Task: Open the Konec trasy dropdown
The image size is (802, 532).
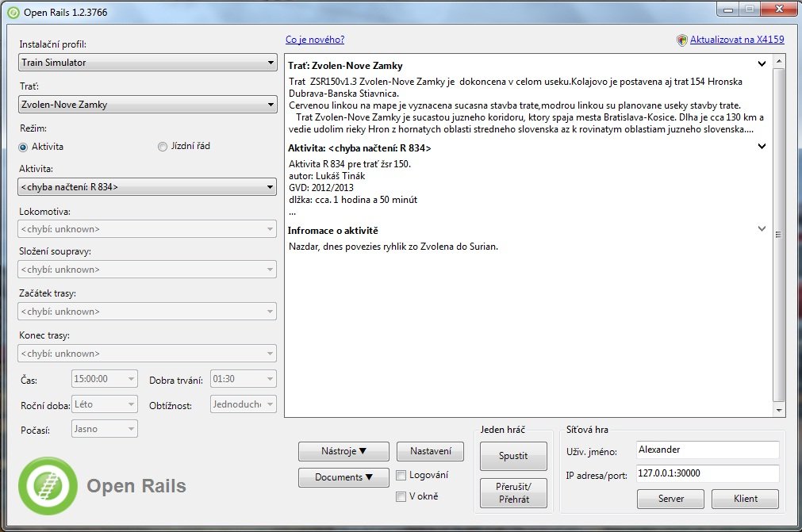Action: (148, 353)
